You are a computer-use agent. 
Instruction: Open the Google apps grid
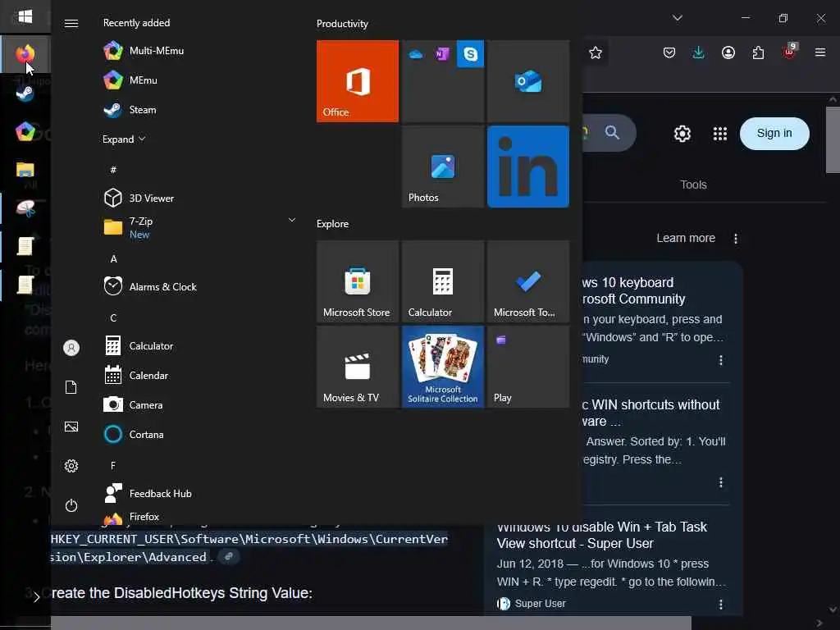720,134
